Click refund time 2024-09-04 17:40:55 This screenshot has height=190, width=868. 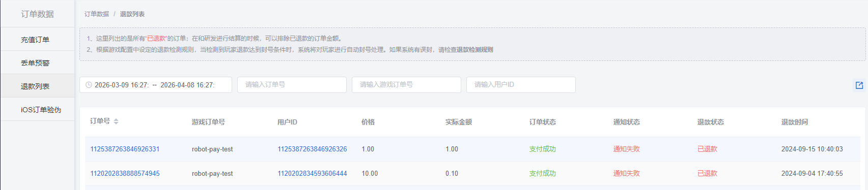[x=812, y=173]
